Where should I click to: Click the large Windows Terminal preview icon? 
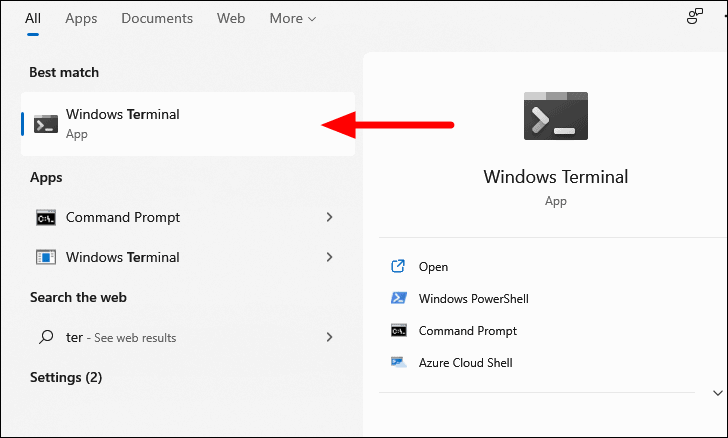tap(556, 116)
